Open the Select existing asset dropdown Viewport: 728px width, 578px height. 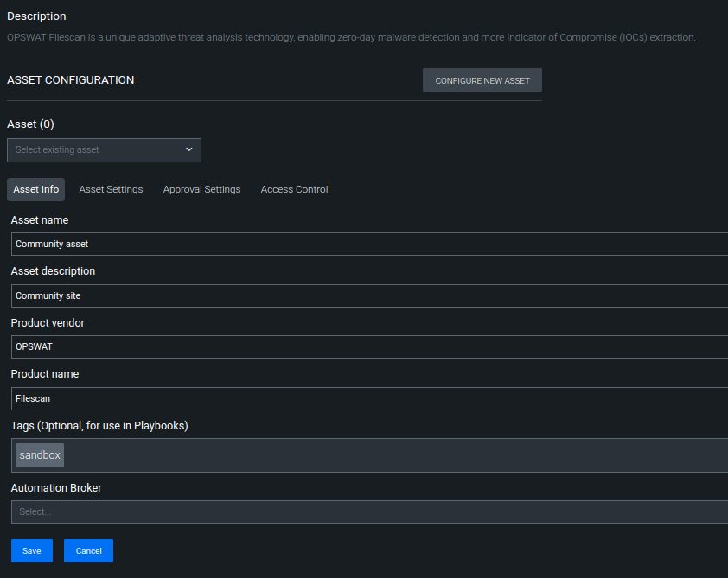pos(104,149)
